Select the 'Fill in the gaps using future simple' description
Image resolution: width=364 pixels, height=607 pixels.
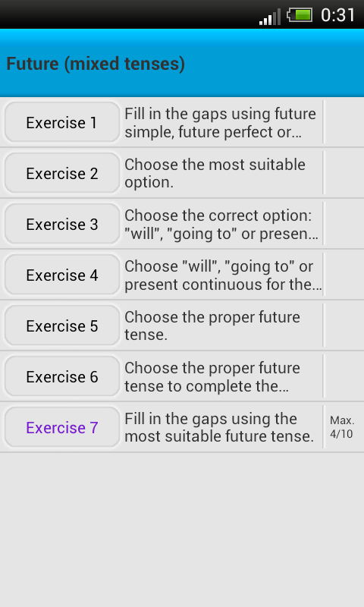[221, 123]
